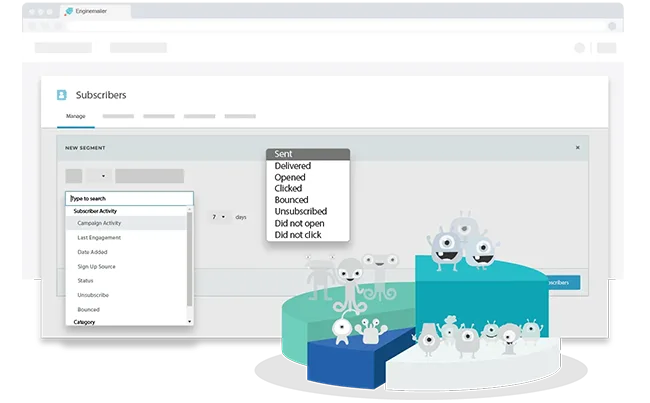Expand the 7 days number dropdown
Screen dimensions: 650x403
[219, 216]
